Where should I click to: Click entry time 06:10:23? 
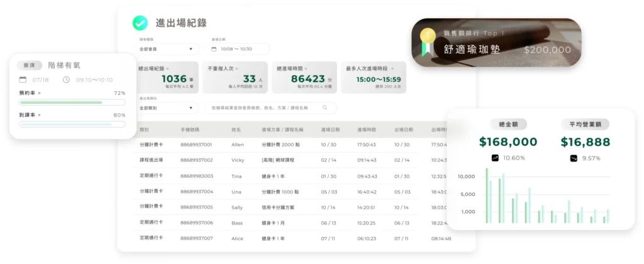pos(367,239)
